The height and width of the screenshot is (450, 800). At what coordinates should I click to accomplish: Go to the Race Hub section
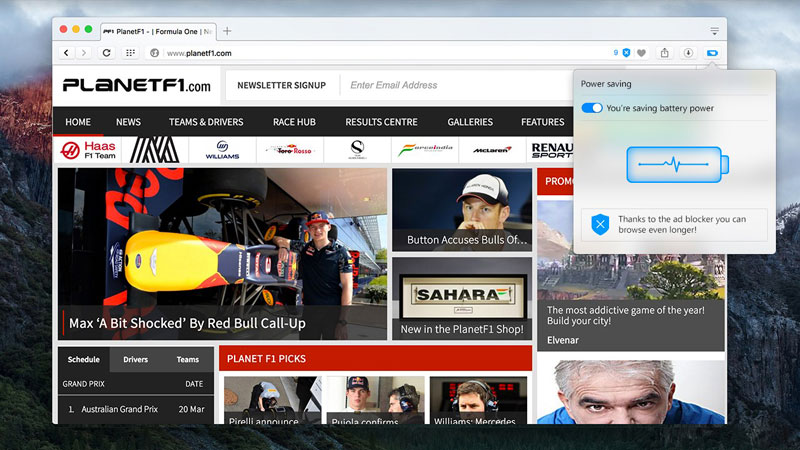click(294, 122)
